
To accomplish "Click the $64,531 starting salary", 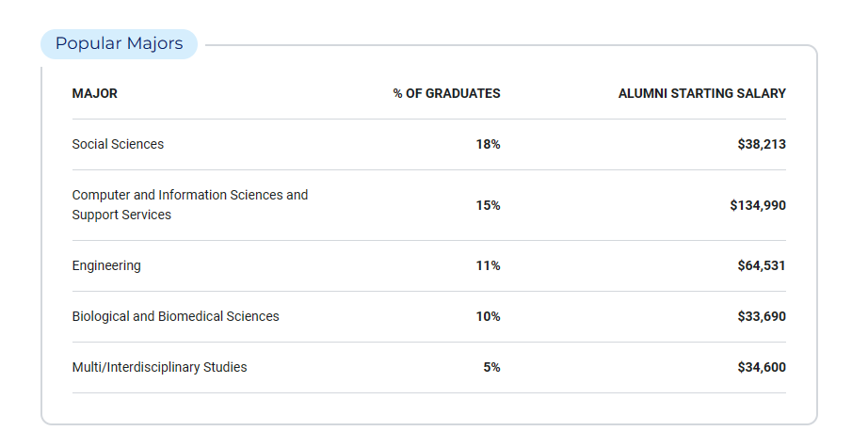I will [x=762, y=265].
